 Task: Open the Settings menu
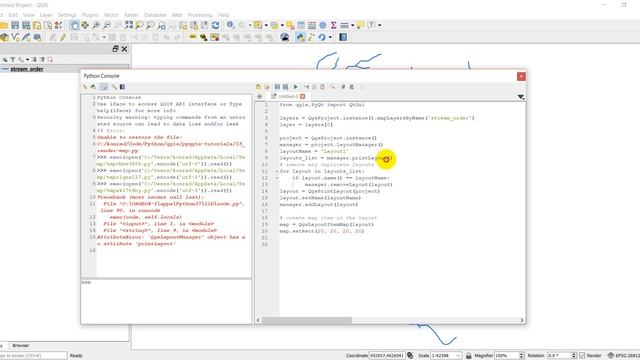(x=67, y=15)
